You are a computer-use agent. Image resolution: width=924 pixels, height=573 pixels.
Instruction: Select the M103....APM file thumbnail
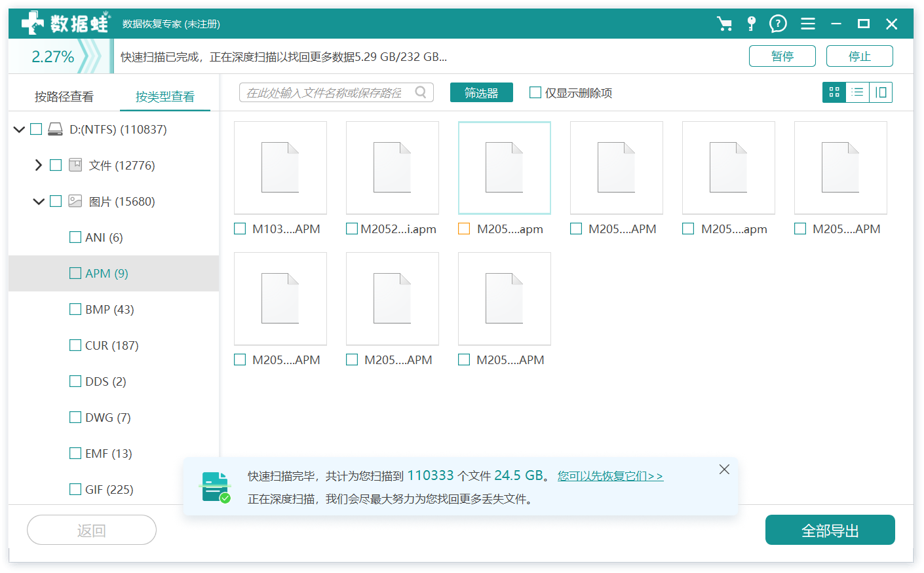tap(280, 168)
